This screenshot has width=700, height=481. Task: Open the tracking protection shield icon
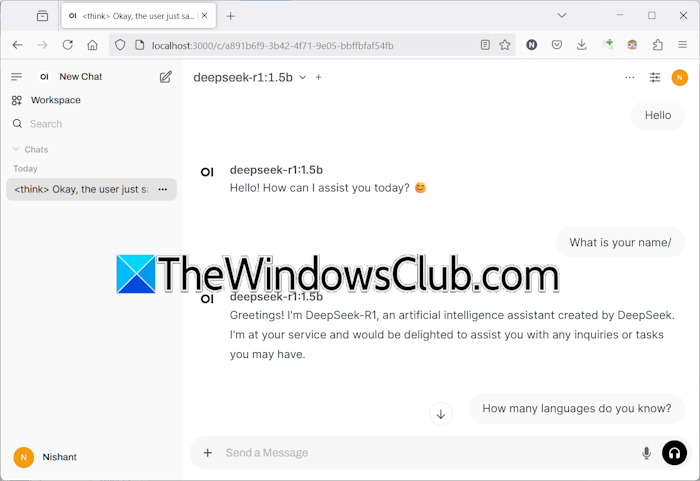(x=120, y=45)
